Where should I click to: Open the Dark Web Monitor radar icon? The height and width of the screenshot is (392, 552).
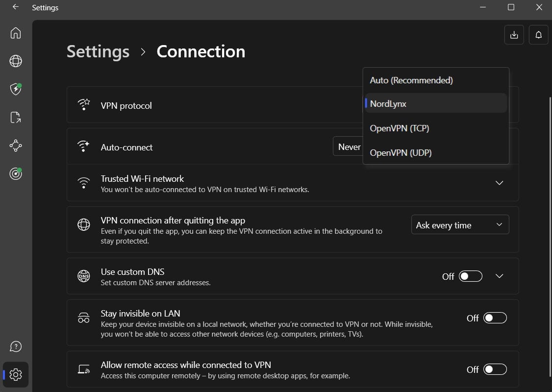(x=16, y=173)
